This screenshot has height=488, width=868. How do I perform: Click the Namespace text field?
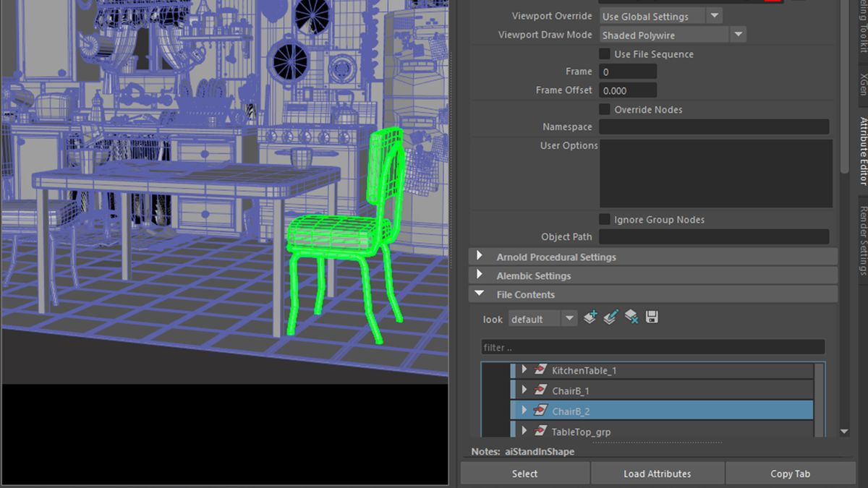pos(714,127)
